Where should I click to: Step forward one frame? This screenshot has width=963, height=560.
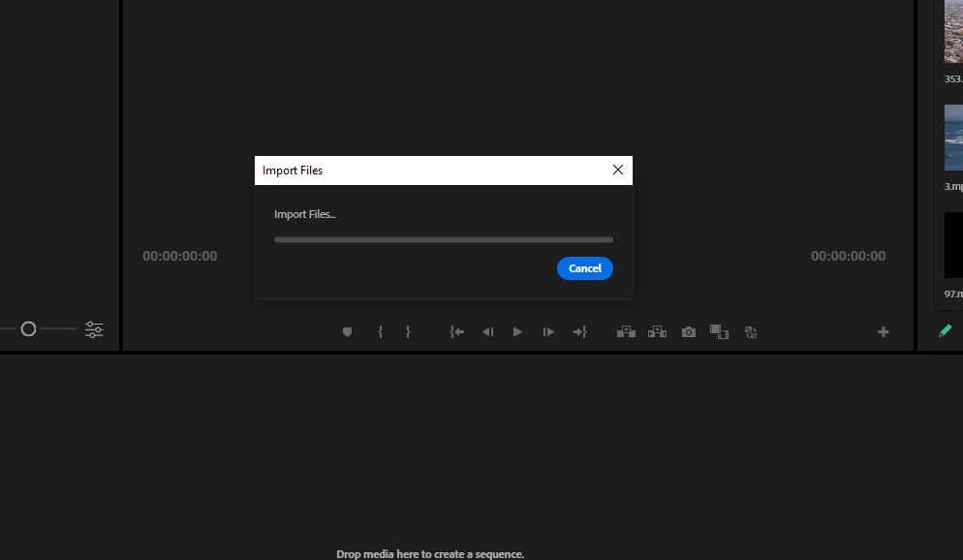[x=548, y=332]
